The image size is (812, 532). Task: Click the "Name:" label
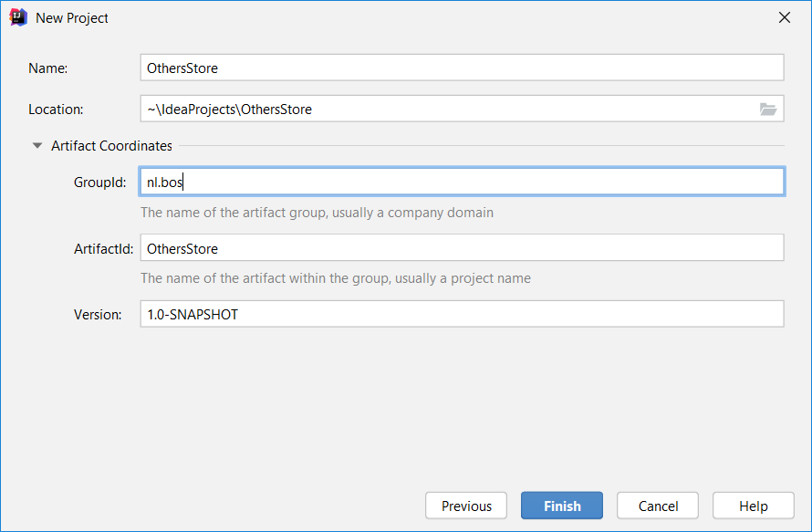tap(48, 68)
